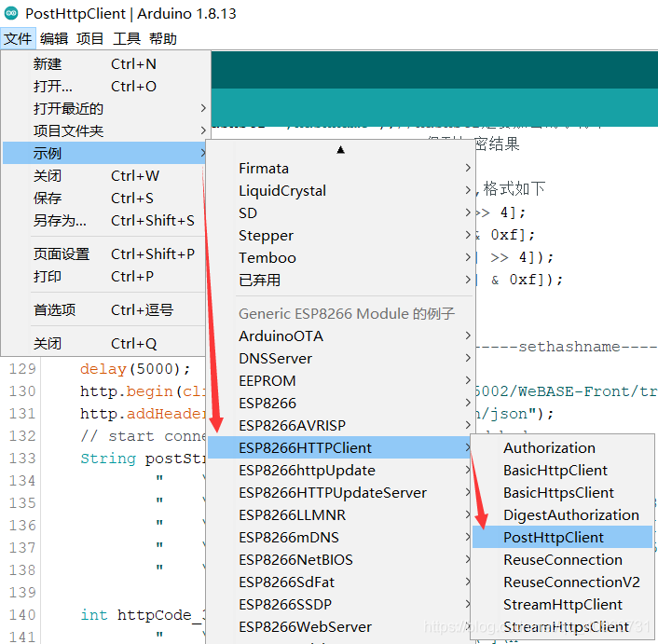The height and width of the screenshot is (644, 658).
Task: Choose 另存为... menu entry
Action: click(105, 220)
